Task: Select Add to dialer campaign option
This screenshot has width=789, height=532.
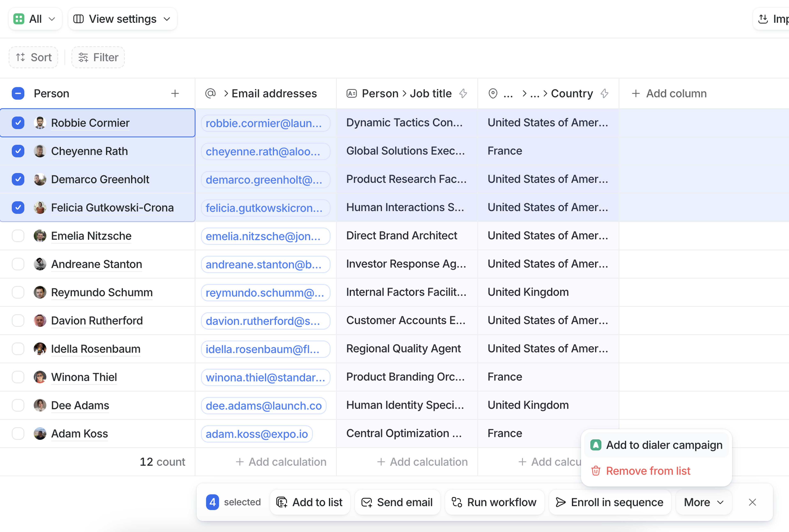Action: pos(664,445)
